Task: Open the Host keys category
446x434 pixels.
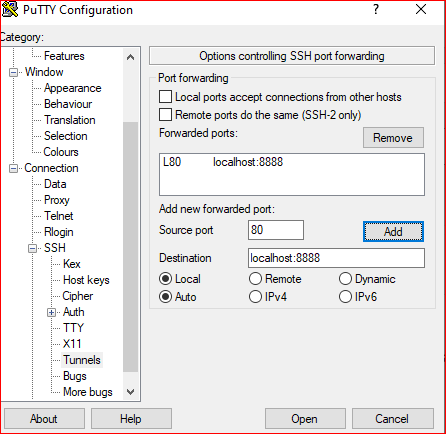Action: click(x=86, y=280)
